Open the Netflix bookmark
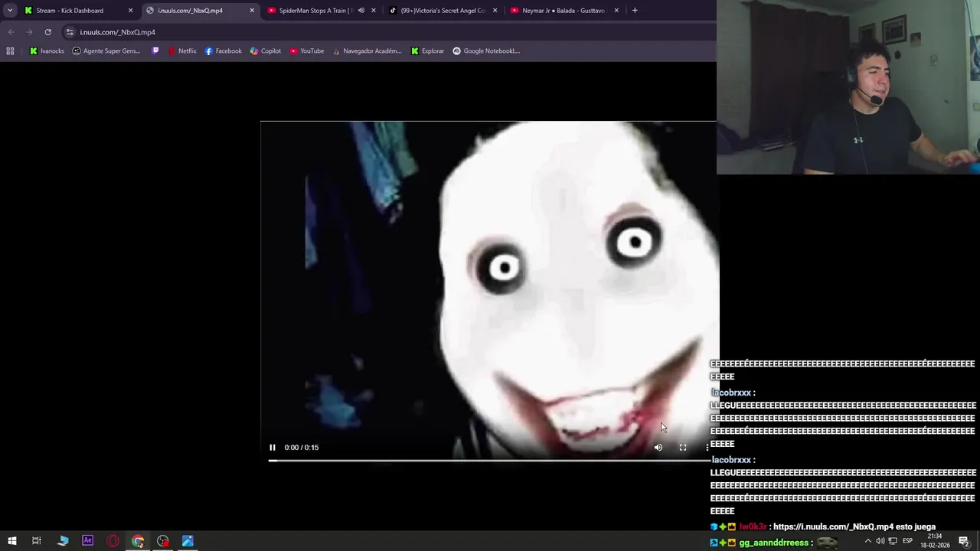 (182, 51)
